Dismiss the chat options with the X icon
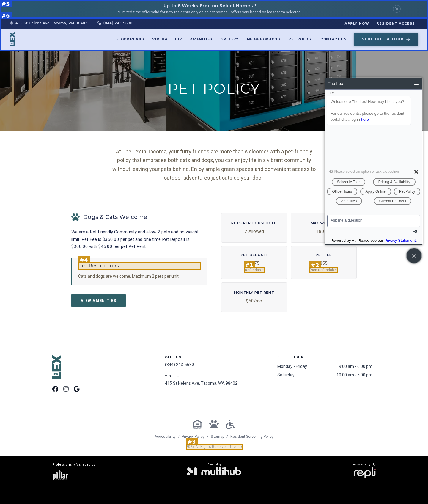 click(416, 172)
